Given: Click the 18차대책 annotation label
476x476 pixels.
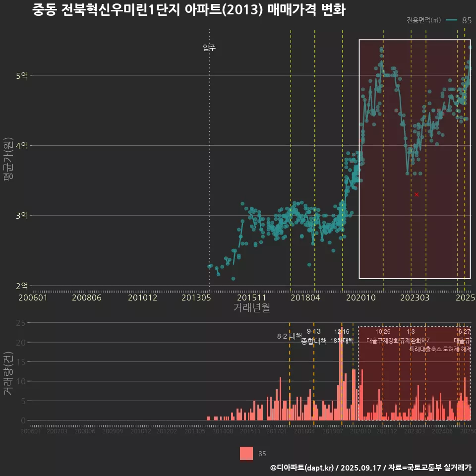Looking at the screenshot, I should coord(342,341).
